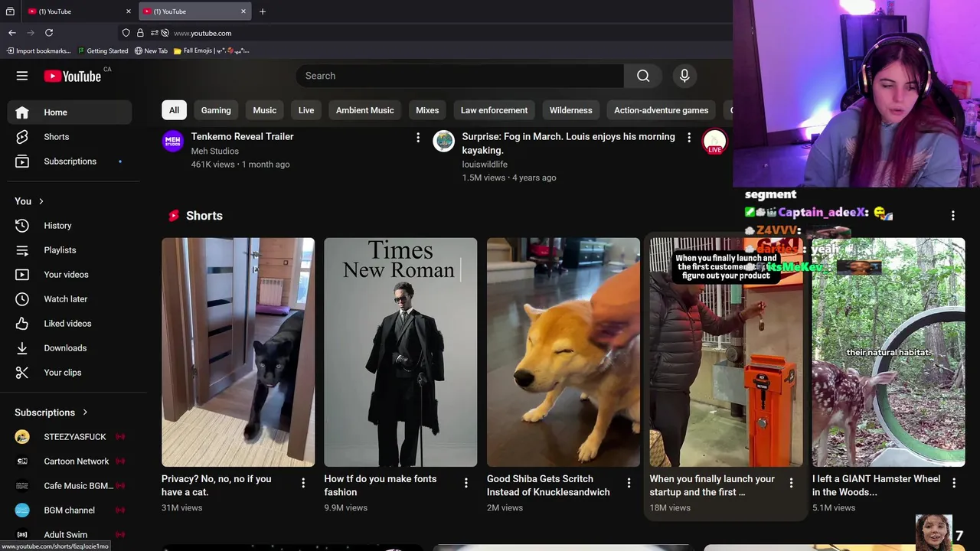The image size is (980, 551).
Task: Open options for Good Shiba short
Action: (x=629, y=482)
